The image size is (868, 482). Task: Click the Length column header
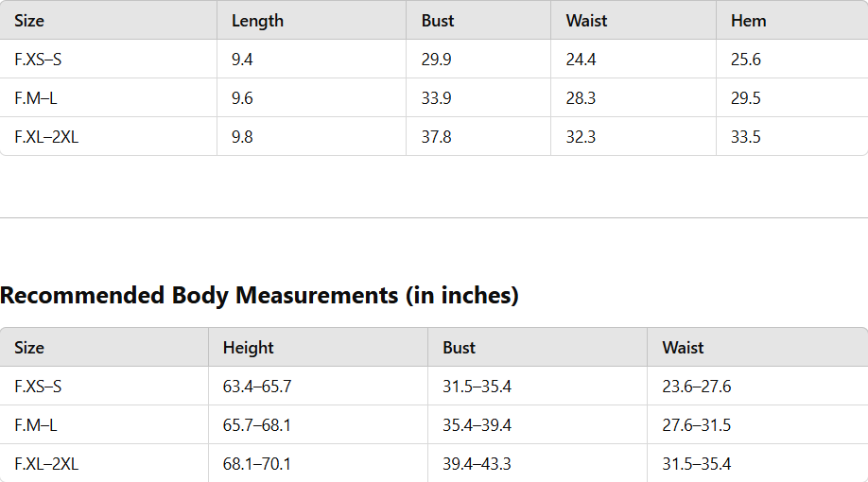[257, 21]
